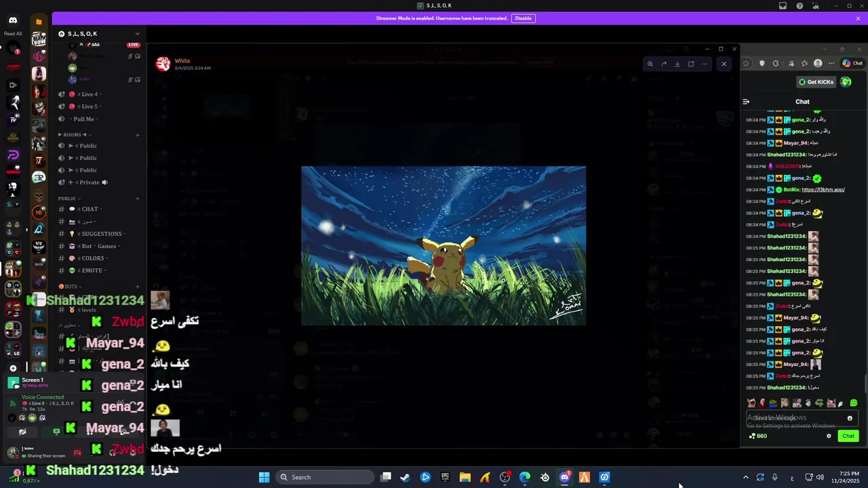Open the server with the 32 icon
868x488 pixels.
(39, 178)
